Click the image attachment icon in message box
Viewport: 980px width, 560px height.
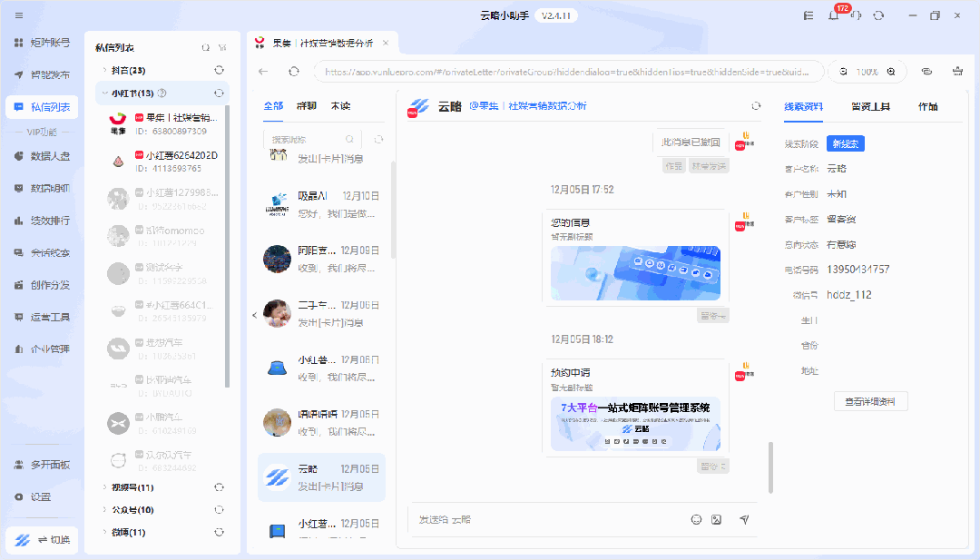pyautogui.click(x=716, y=519)
